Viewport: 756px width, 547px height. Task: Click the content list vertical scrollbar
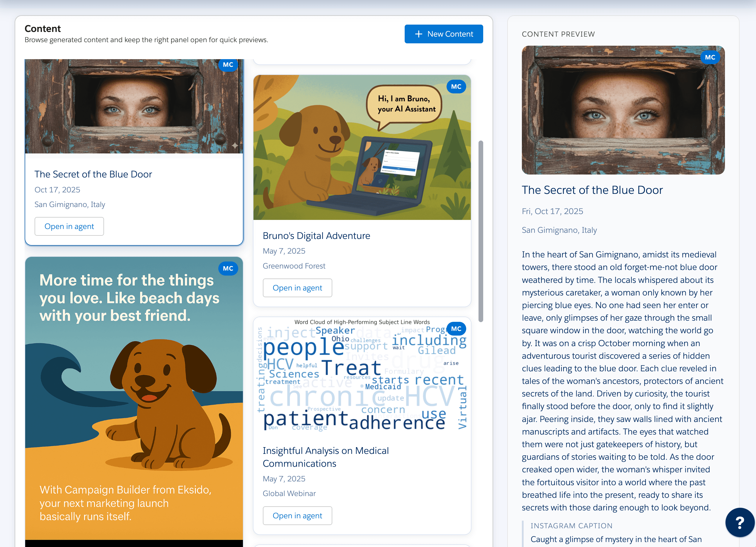481,231
